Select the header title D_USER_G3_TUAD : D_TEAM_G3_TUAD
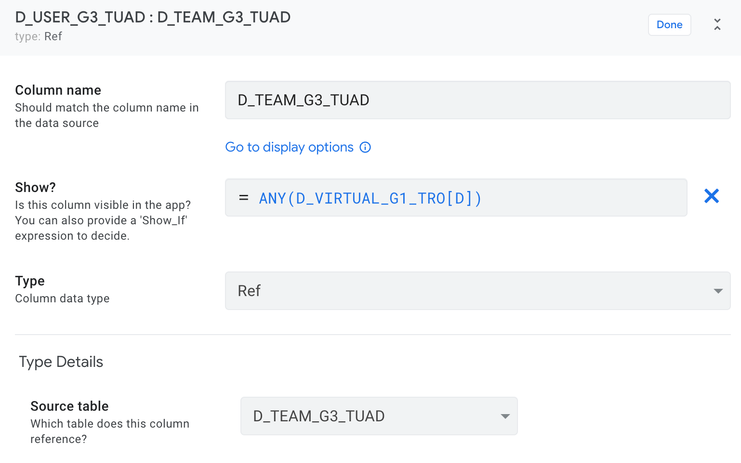Screen dimensions: 741x463 tap(153, 17)
